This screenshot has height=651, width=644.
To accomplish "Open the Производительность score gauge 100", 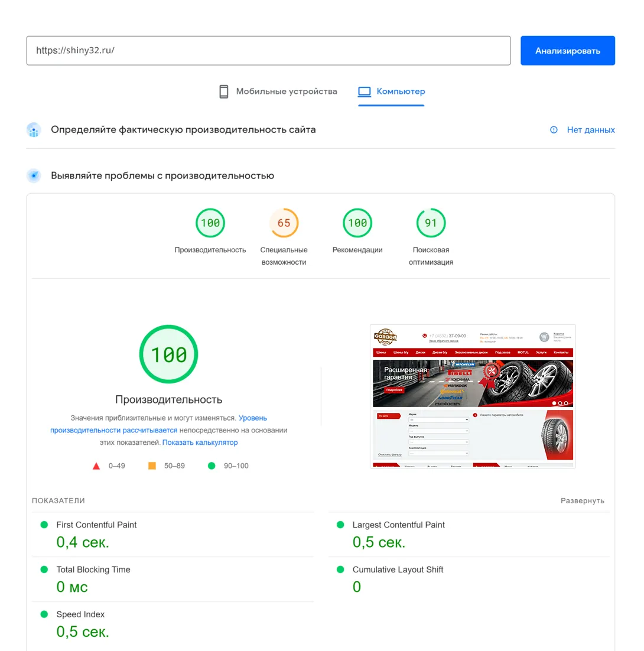I will [x=210, y=223].
